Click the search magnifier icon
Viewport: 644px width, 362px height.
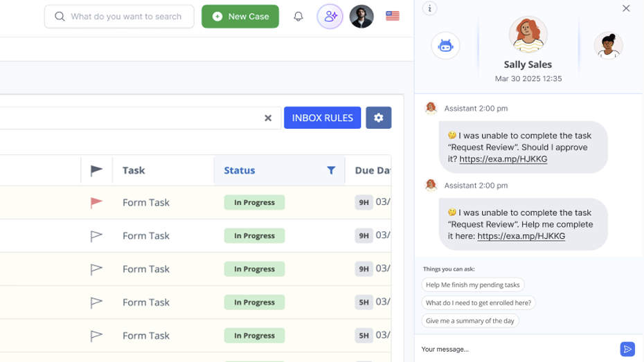click(60, 17)
